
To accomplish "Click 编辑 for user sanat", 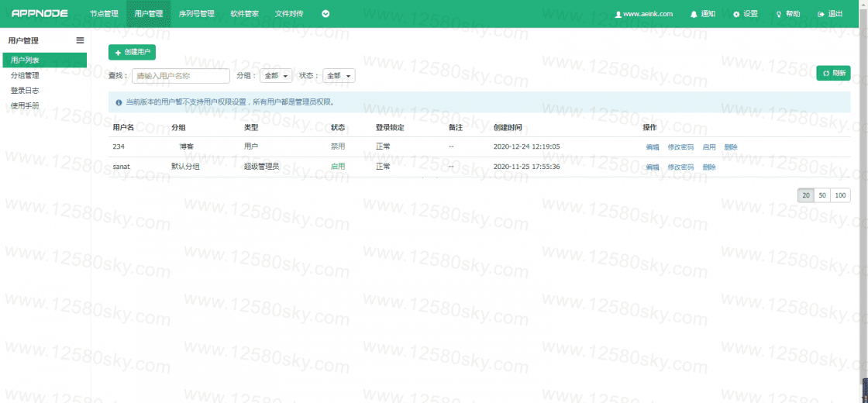I will 652,167.
